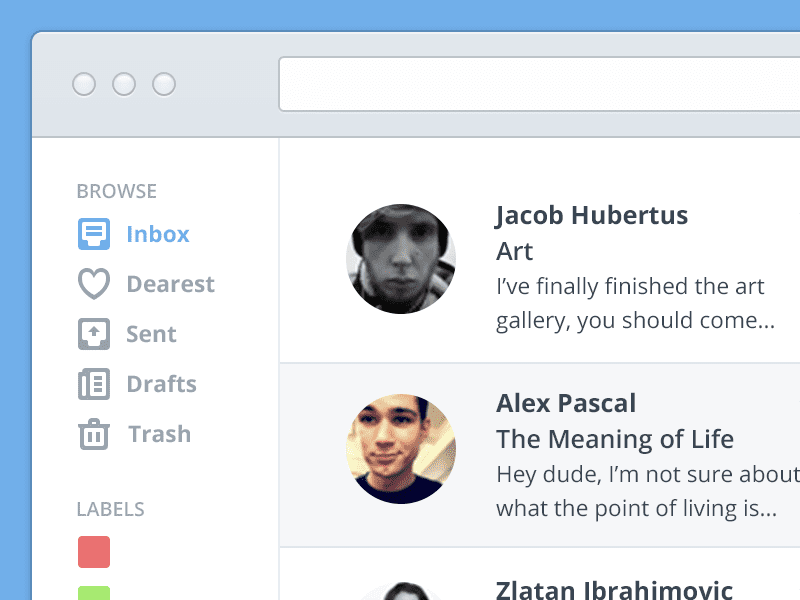Click the Dearest heart icon
Screen dimensions: 800x600
94,283
